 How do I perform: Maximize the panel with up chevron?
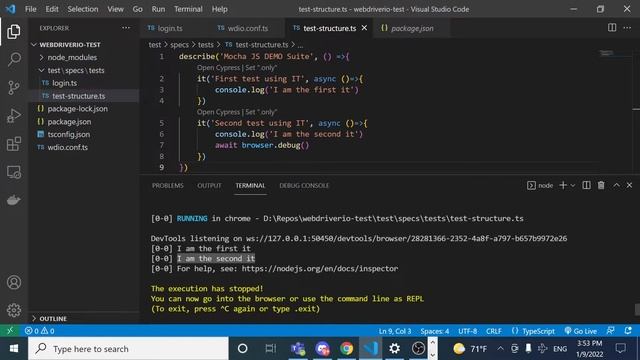[x=616, y=185]
